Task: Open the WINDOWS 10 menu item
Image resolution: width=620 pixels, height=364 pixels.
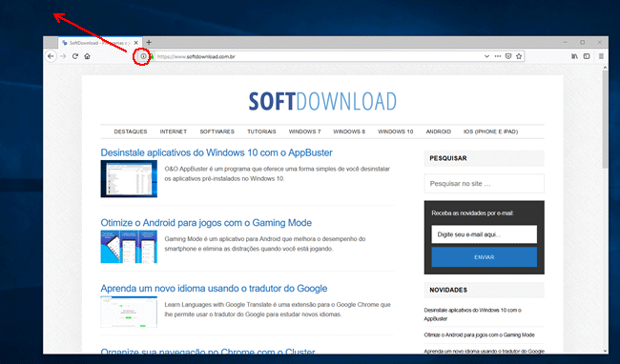Action: coord(396,131)
